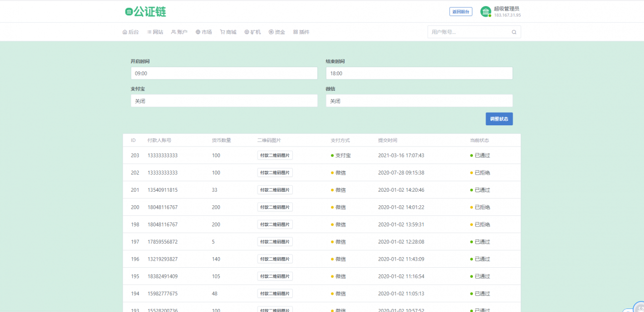Open 付款二维码图片 for ID 194
Image resolution: width=644 pixels, height=312 pixels.
(275, 293)
